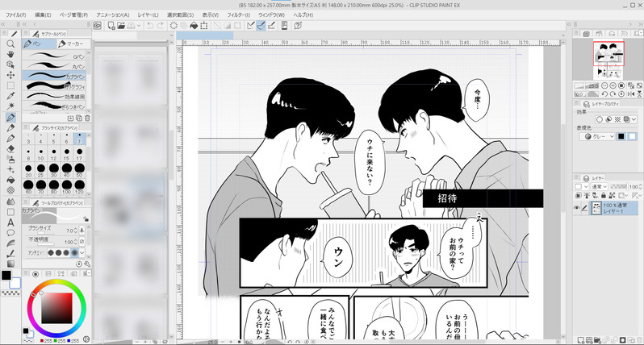
Task: Toggle brush size lock icon in tool property
Action: (86, 219)
